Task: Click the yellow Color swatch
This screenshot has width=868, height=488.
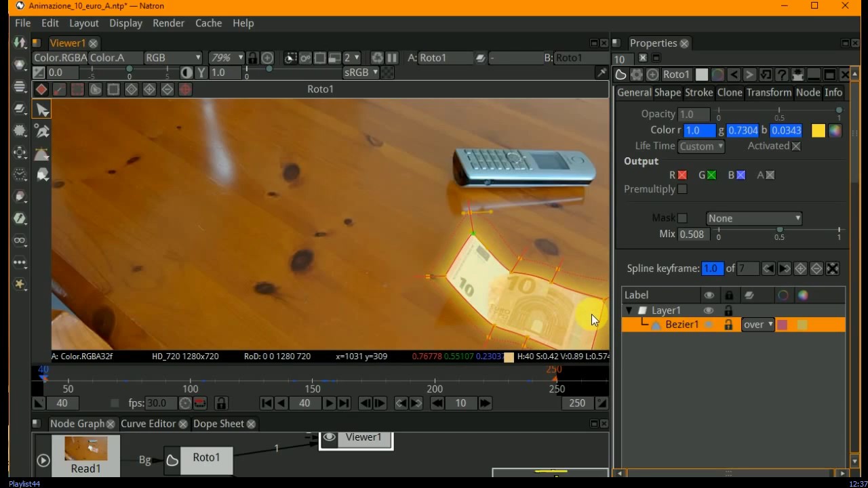Action: tap(818, 131)
